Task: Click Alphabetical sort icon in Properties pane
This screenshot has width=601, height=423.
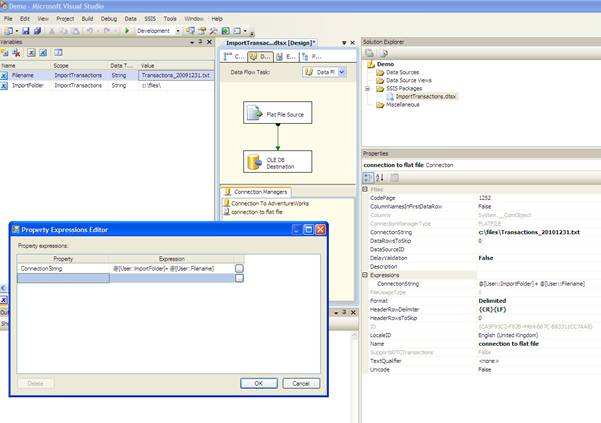Action: (379, 177)
